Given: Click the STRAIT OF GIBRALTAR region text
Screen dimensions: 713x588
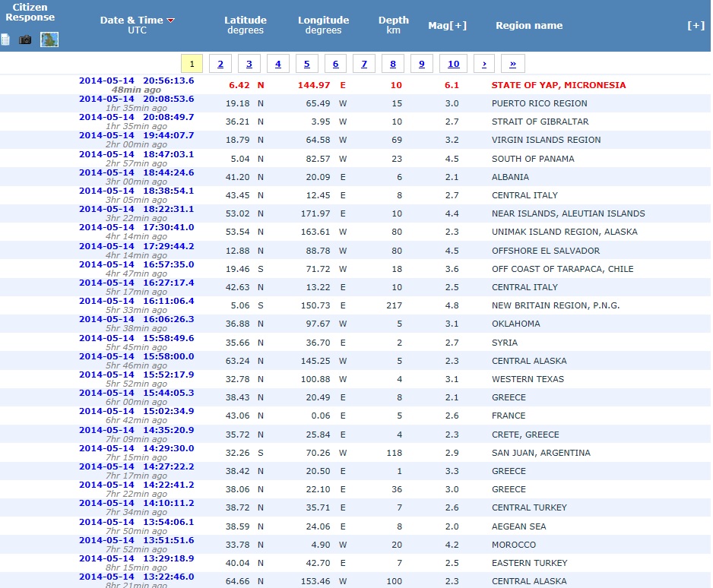Looking at the screenshot, I should [540, 122].
